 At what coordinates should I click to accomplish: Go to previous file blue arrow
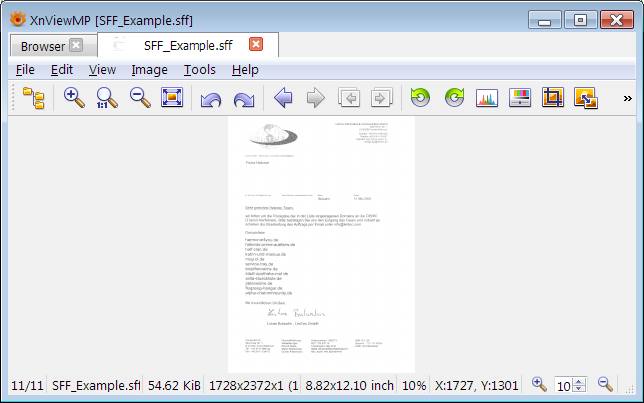click(283, 98)
